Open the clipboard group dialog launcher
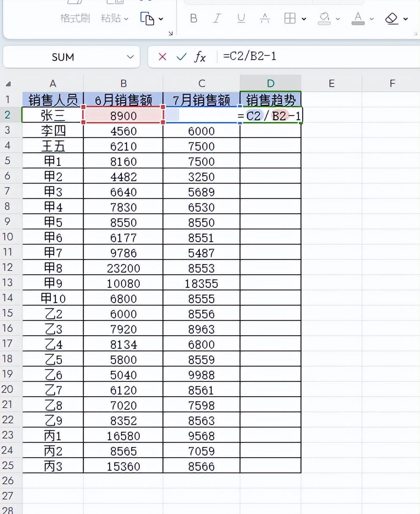Screen dimensions: 420x514 click(171, 33)
